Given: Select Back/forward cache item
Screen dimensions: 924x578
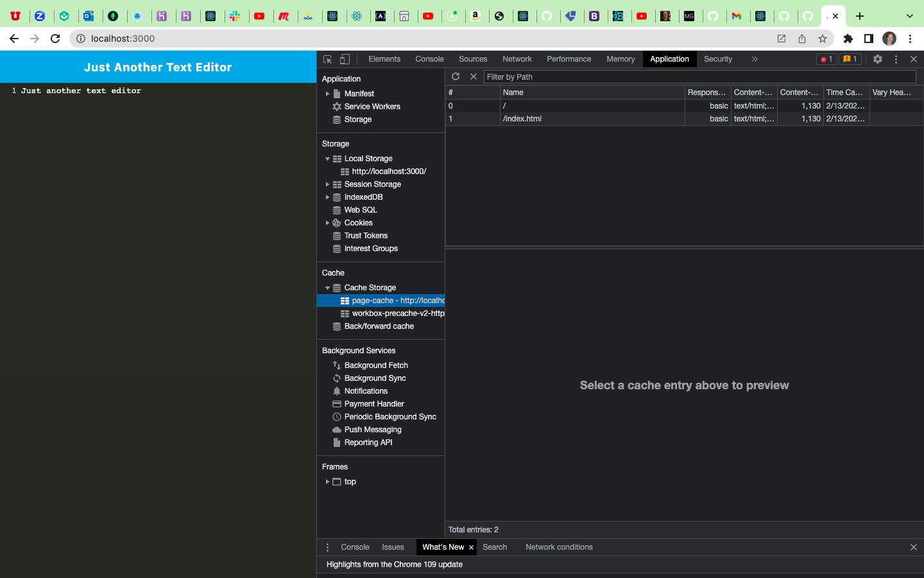Looking at the screenshot, I should coord(379,326).
